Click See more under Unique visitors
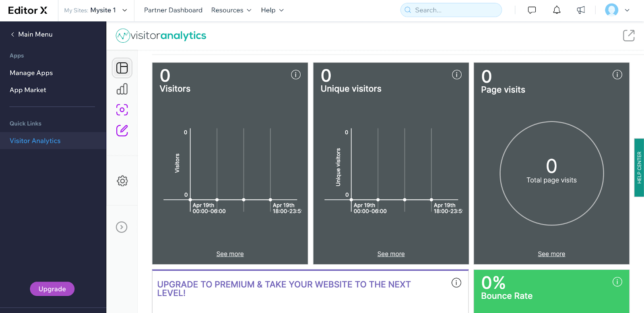Screen dimensions: 644x313 tap(391, 254)
